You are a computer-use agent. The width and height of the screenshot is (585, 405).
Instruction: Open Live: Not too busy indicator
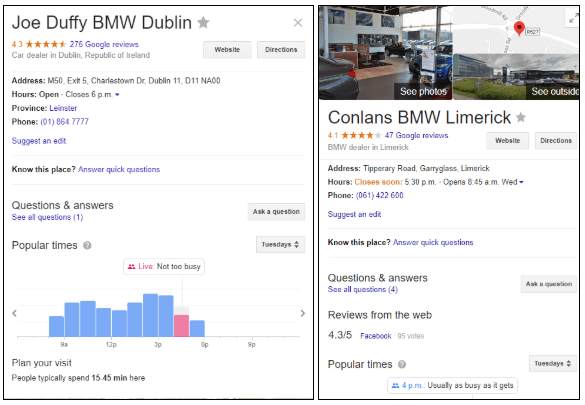pos(164,267)
